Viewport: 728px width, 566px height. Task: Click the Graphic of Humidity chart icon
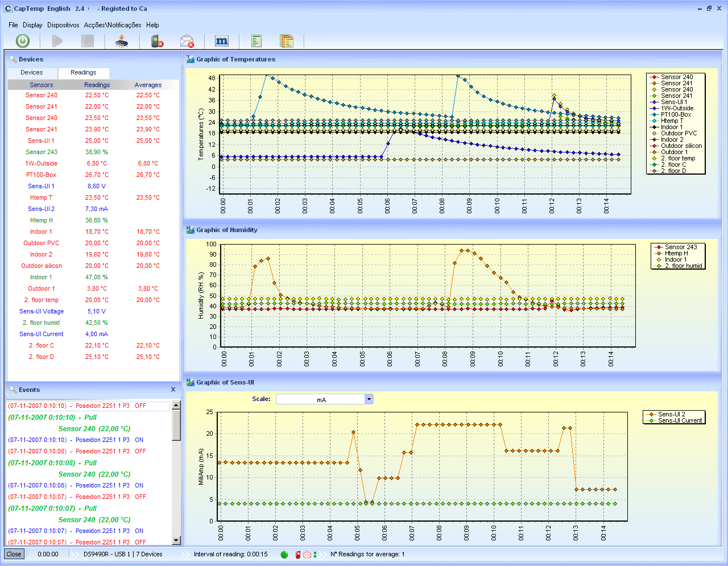point(191,230)
